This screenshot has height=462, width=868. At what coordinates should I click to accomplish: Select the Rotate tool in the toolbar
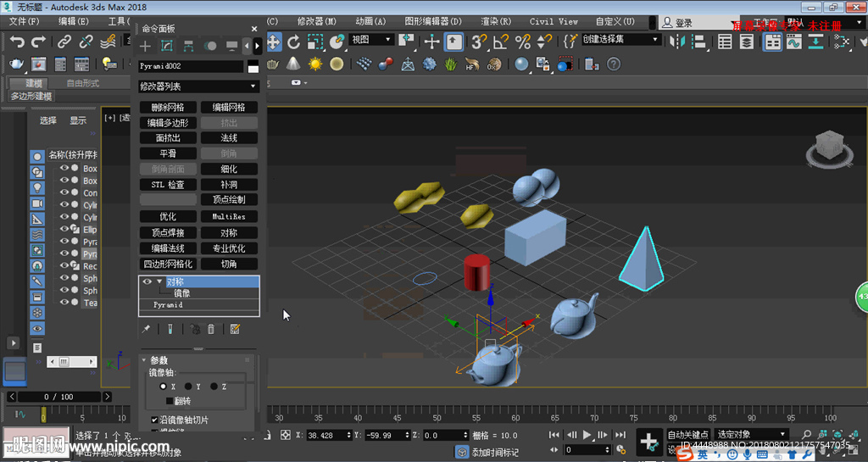pos(293,42)
